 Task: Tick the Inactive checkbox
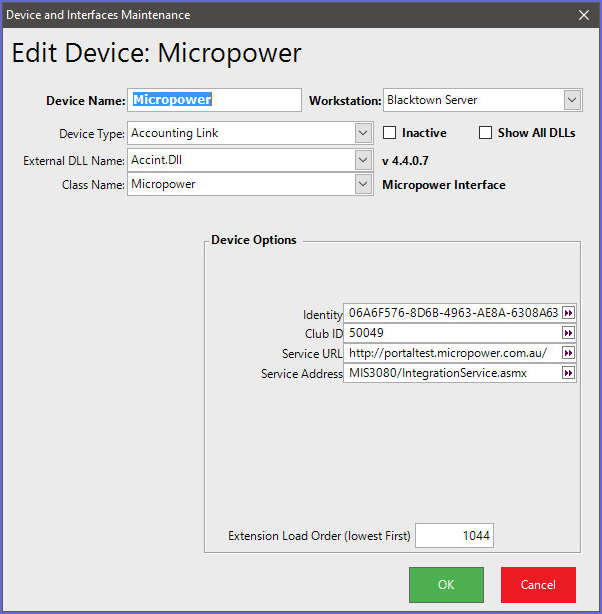point(389,133)
